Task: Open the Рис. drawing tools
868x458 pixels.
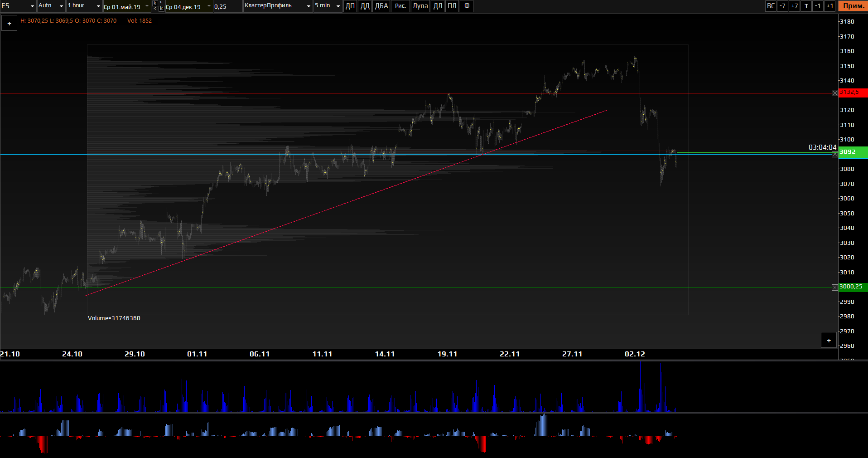Action: coord(400,6)
